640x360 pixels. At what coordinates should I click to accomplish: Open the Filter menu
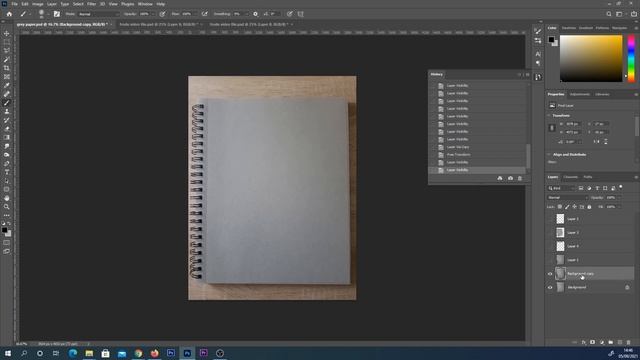(91, 4)
